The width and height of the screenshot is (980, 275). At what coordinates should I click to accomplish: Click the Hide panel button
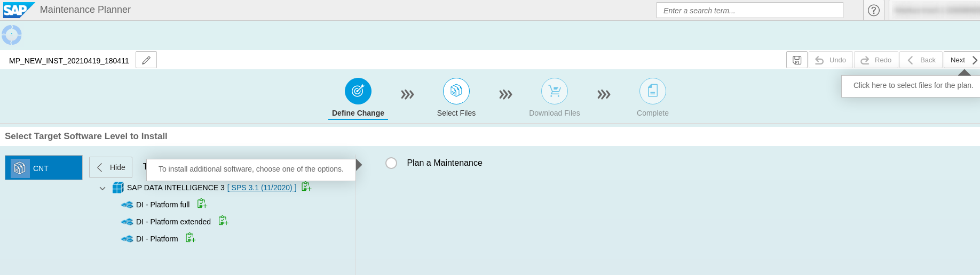[x=110, y=167]
